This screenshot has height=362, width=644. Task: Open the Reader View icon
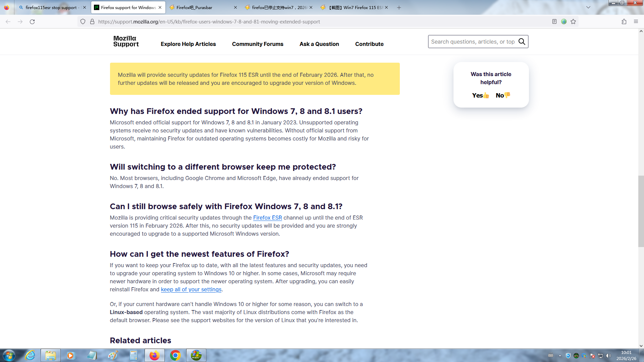click(x=554, y=22)
